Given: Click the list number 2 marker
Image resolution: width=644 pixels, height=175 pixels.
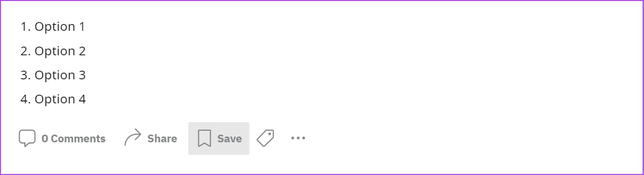Looking at the screenshot, I should click(25, 51).
